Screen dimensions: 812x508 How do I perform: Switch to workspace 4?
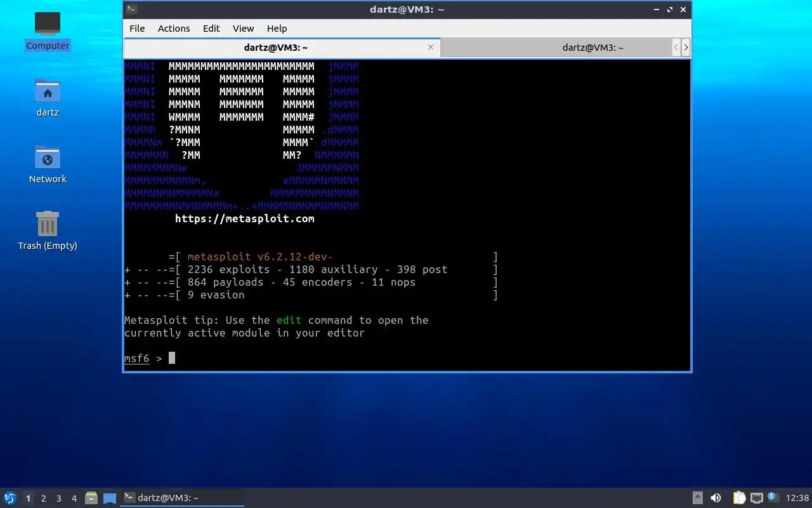74,498
